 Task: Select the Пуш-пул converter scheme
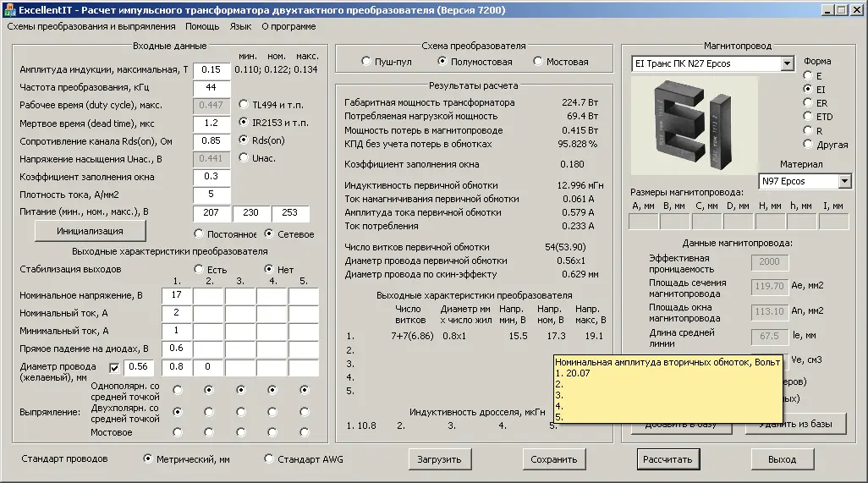tap(365, 62)
